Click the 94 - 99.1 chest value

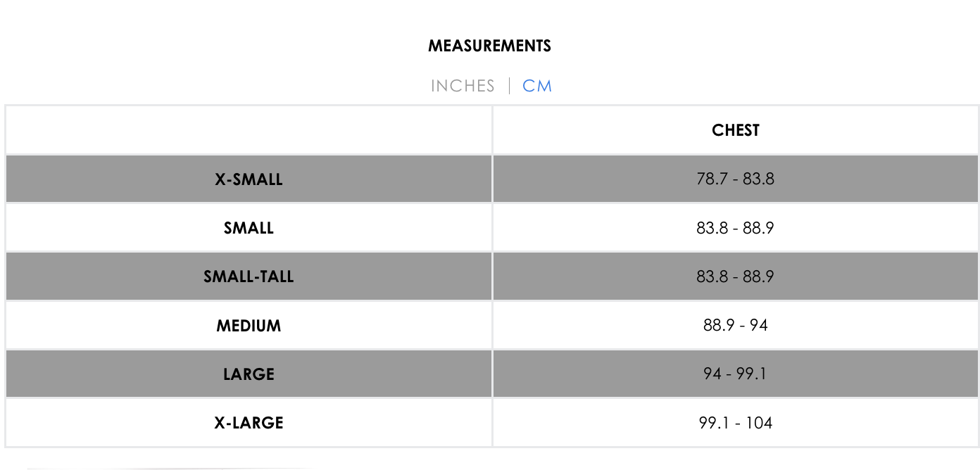[736, 374]
